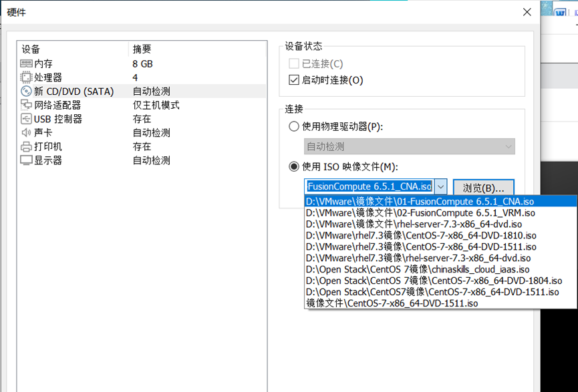This screenshot has width=578, height=392.
Task: Click the USB controller icon
Action: [26, 119]
